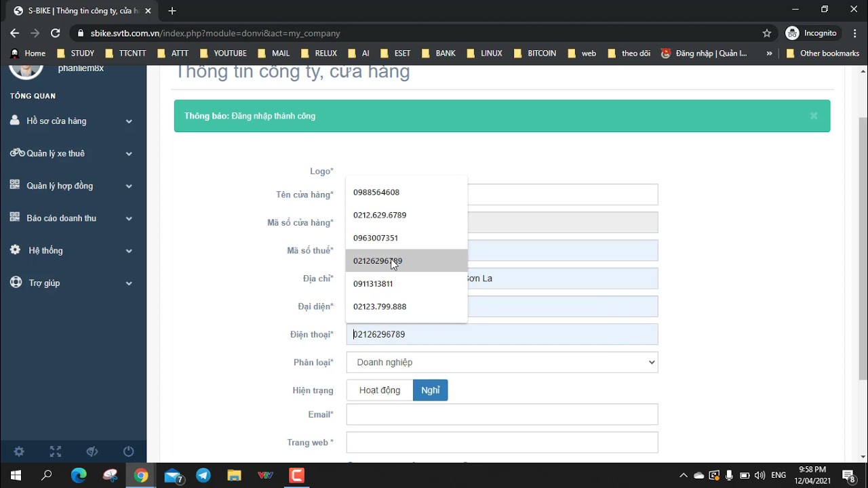Open STUDY bookmark folder
Image resolution: width=868 pixels, height=488 pixels.
click(x=75, y=53)
